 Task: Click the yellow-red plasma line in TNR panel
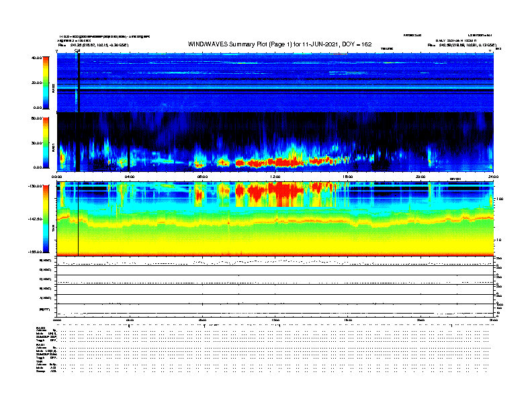[275, 220]
